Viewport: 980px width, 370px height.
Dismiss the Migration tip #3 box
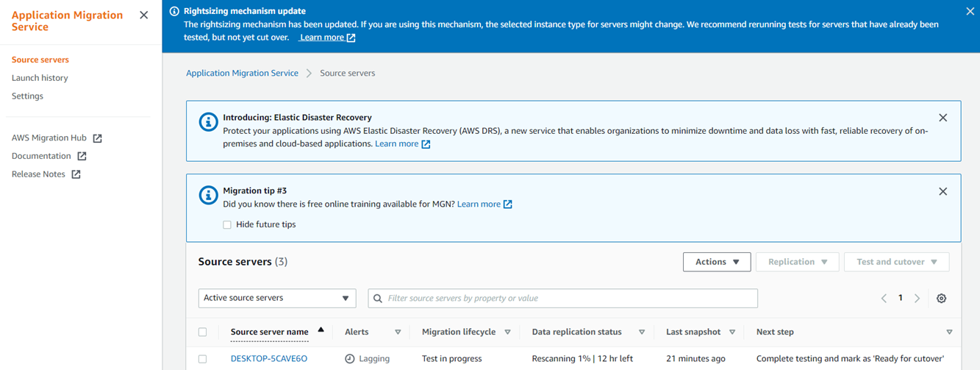(x=943, y=191)
